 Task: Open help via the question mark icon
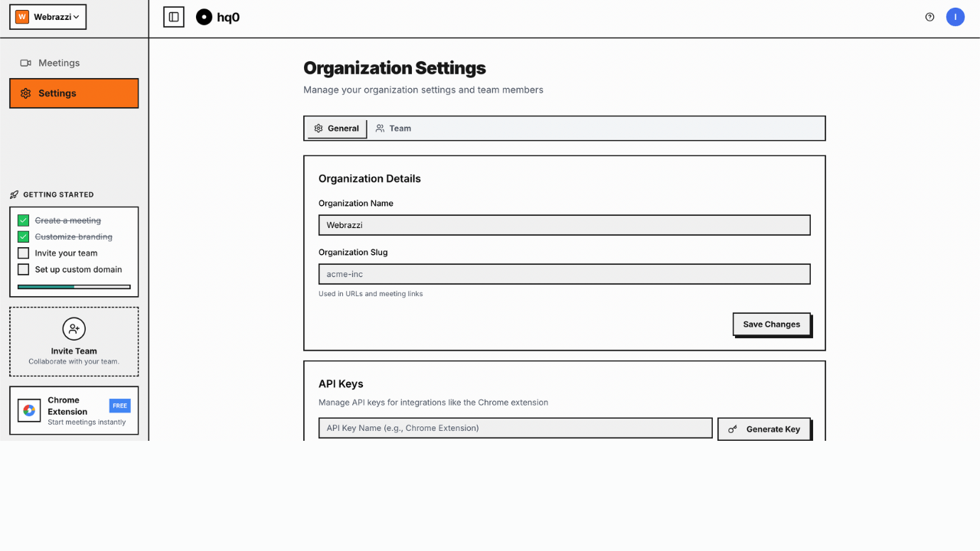(x=929, y=16)
